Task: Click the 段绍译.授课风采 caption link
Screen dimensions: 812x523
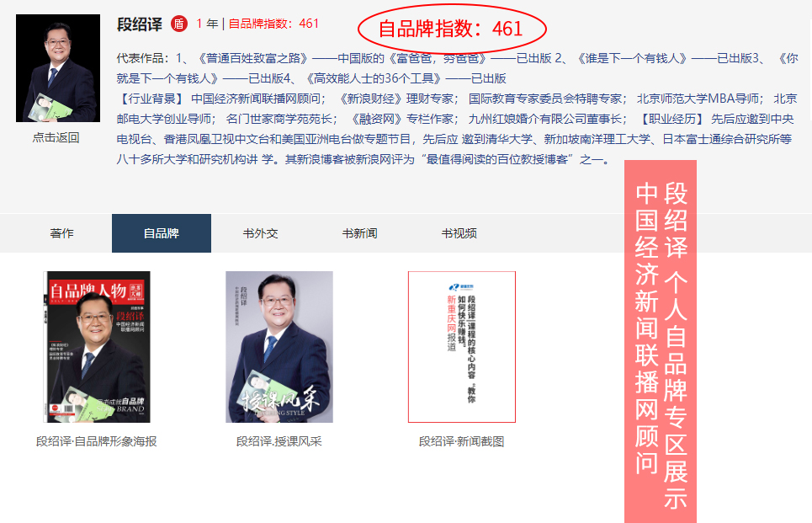Action: pos(279,441)
